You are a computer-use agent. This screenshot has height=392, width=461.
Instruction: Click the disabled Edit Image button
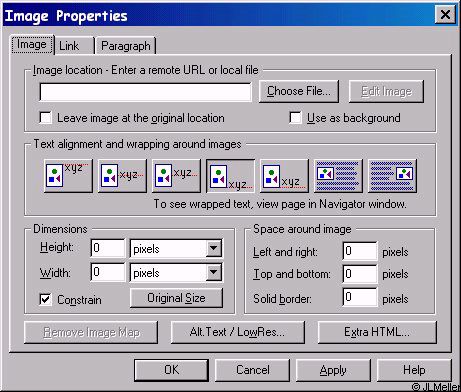click(x=386, y=91)
